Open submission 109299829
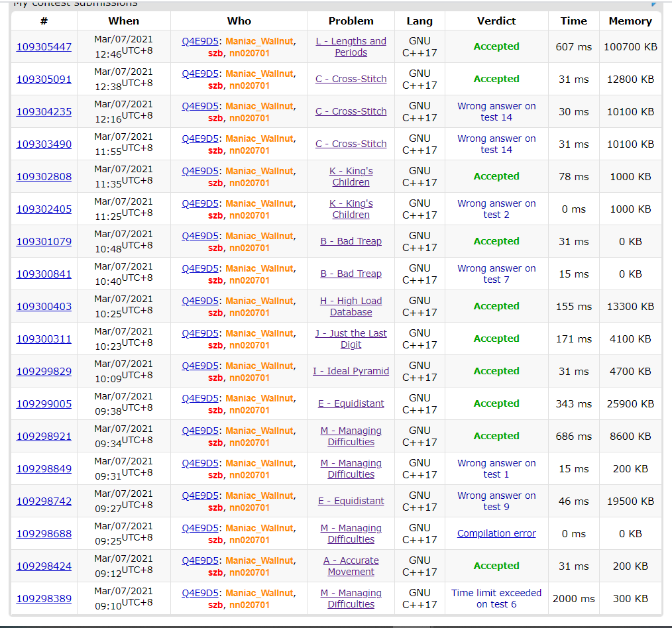 [44, 372]
